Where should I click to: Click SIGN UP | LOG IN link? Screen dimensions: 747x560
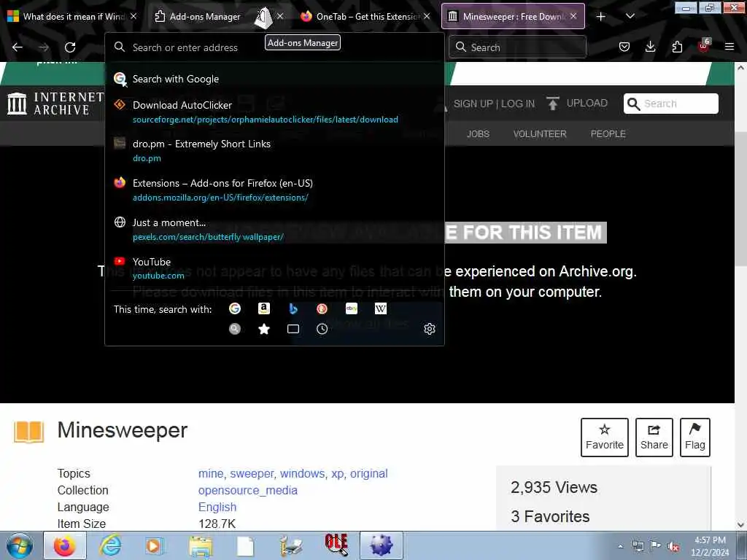[494, 104]
